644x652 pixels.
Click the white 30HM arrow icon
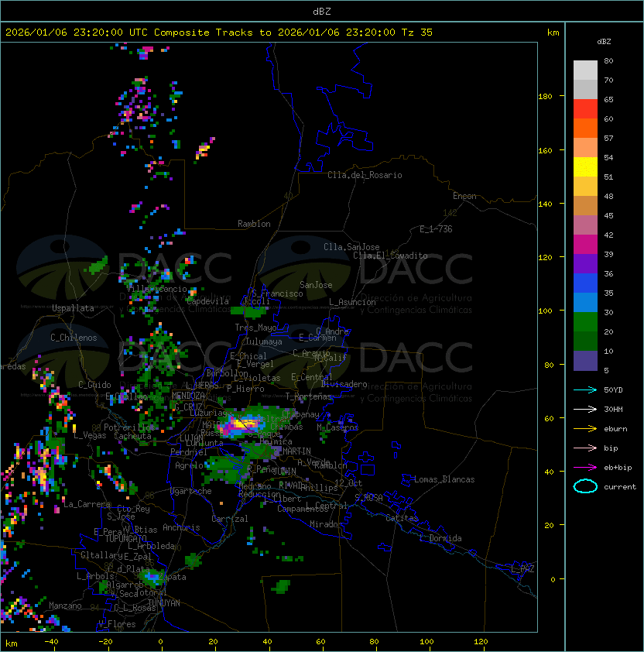(x=585, y=409)
